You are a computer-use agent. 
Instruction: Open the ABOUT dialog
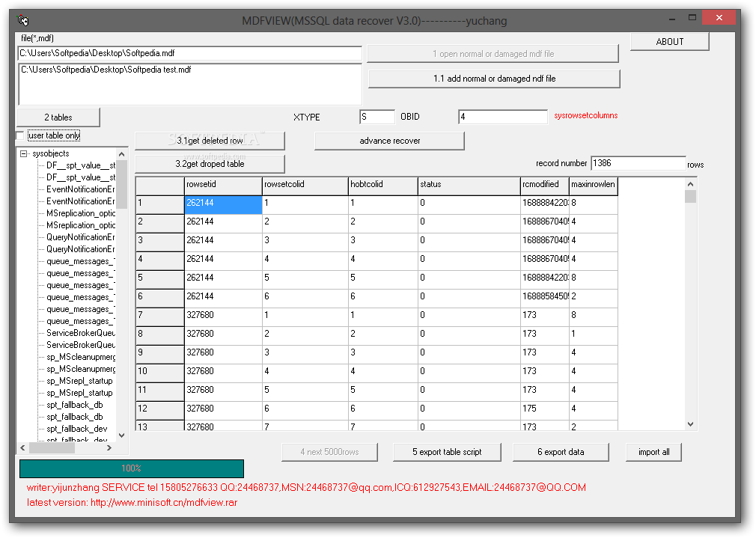click(669, 41)
